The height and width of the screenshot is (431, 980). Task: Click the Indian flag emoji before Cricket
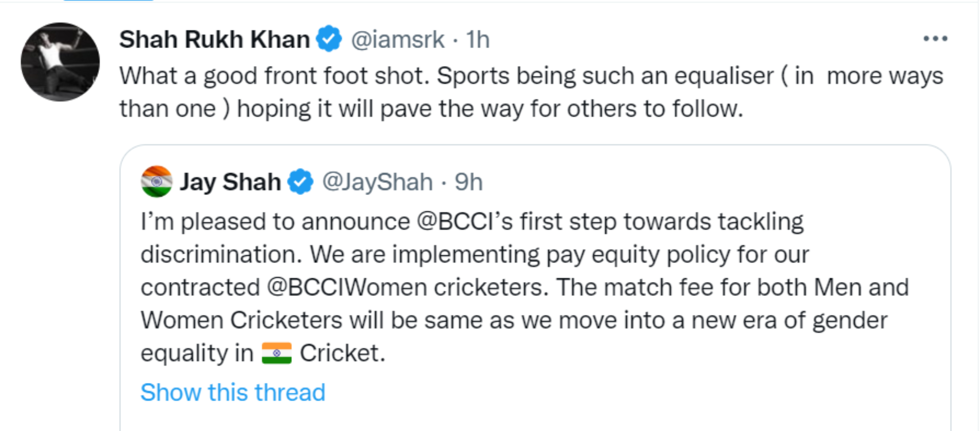(277, 353)
